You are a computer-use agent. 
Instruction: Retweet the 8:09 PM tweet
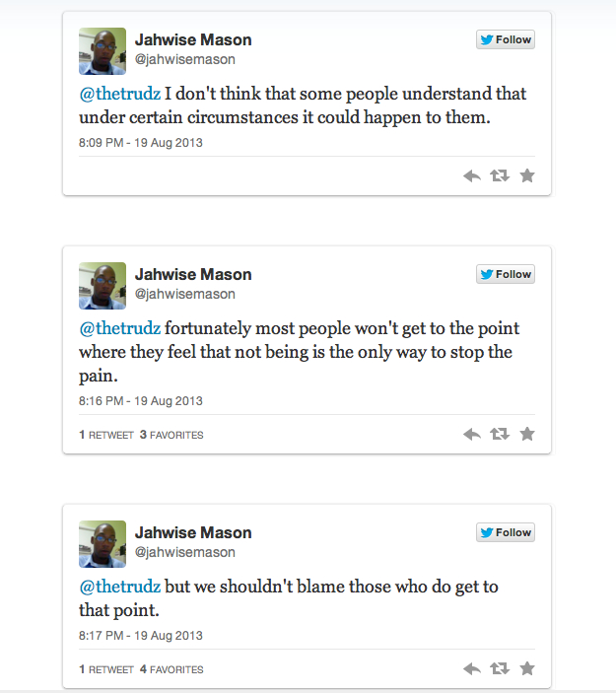coord(500,175)
